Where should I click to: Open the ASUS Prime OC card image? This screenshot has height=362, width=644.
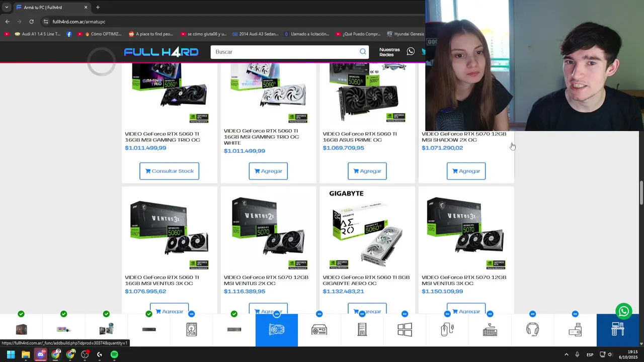[367, 93]
